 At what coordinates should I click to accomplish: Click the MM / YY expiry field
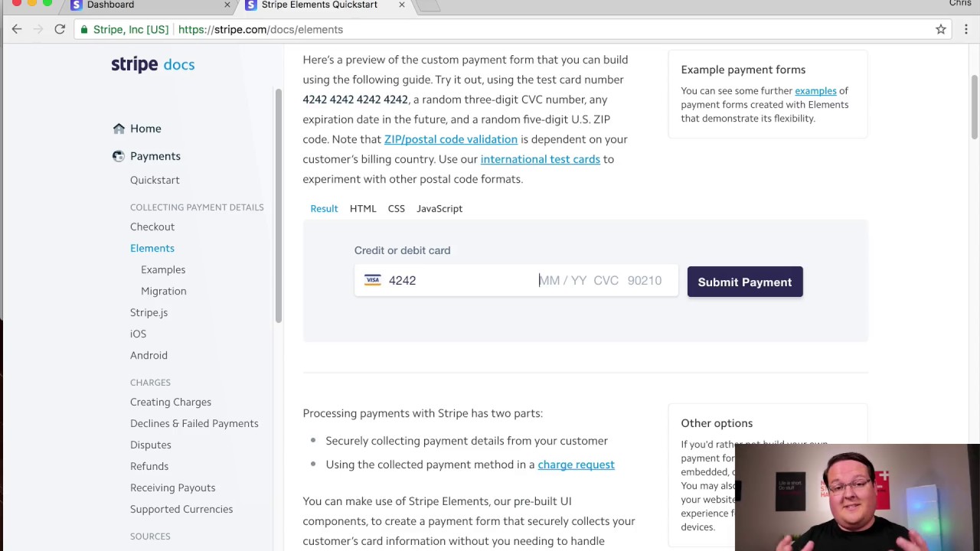[x=563, y=280]
